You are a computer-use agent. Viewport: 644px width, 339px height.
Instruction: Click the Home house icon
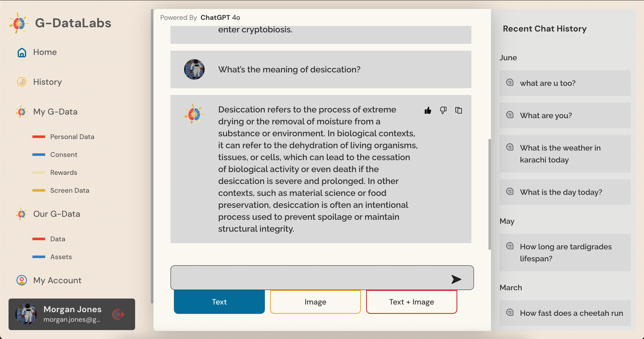click(x=22, y=52)
